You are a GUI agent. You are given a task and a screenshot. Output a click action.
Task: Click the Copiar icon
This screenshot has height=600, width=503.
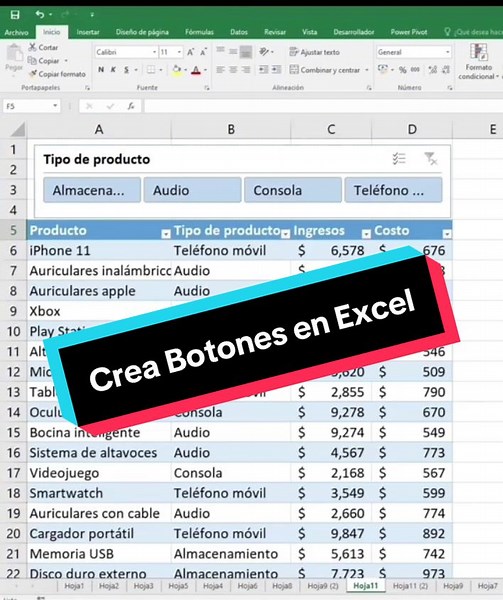pyautogui.click(x=32, y=60)
